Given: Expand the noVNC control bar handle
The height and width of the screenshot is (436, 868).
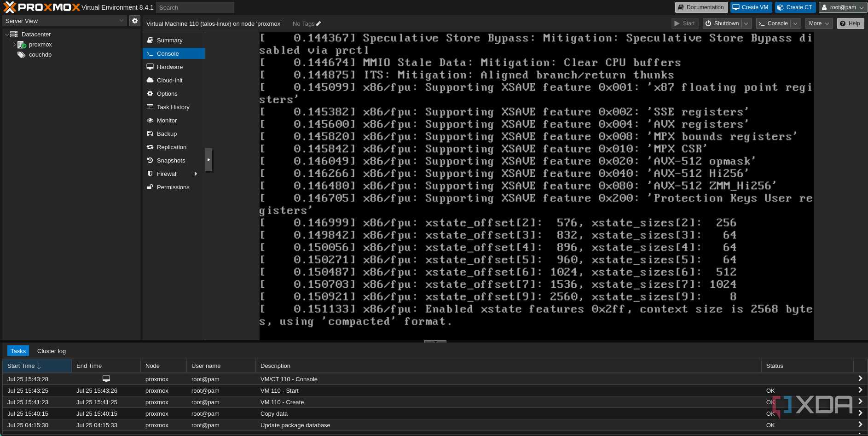Looking at the screenshot, I should 209,160.
